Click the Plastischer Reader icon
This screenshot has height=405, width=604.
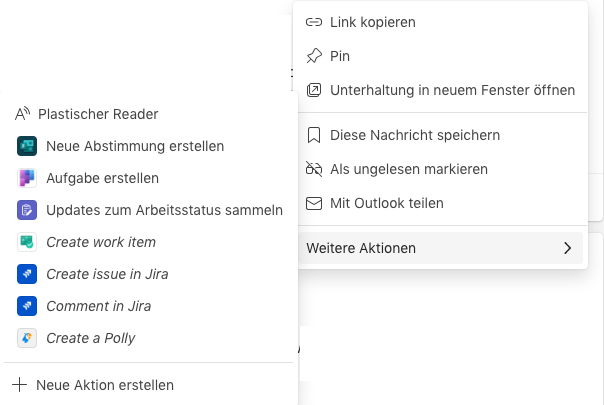pos(22,114)
